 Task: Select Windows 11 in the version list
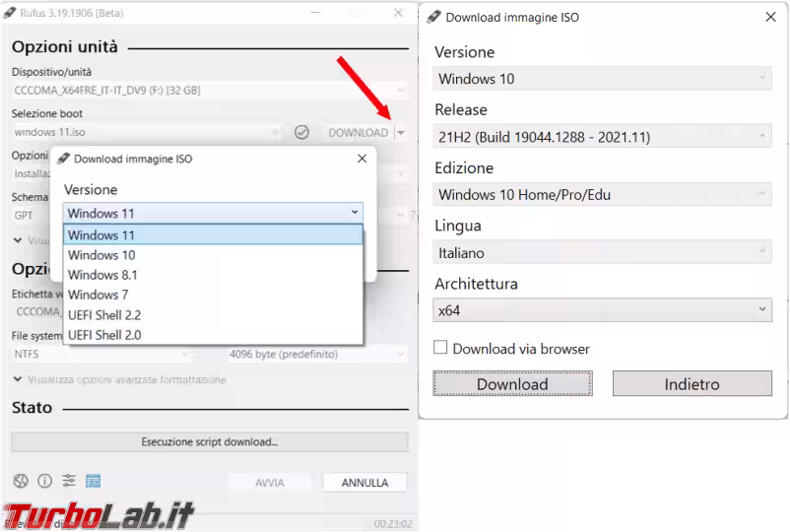[x=213, y=234]
